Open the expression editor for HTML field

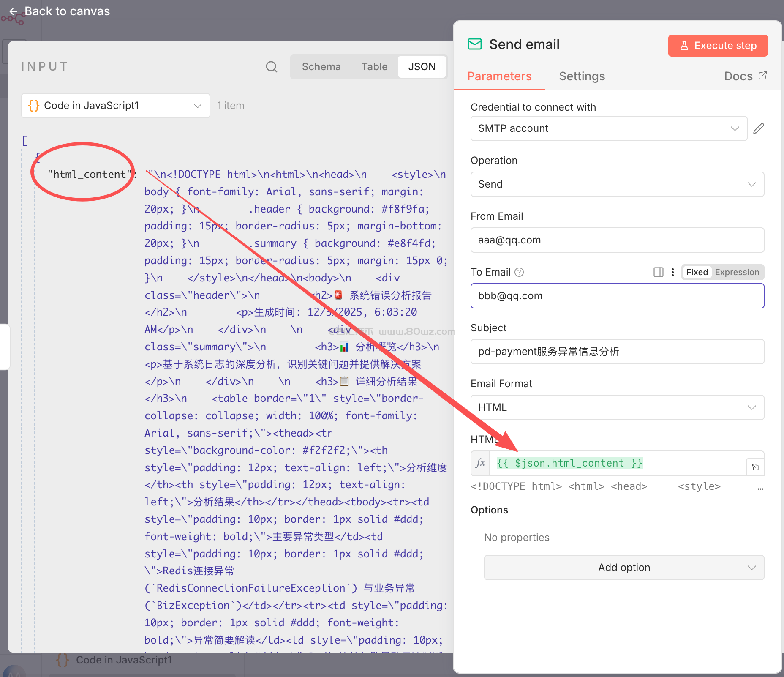[x=755, y=467]
